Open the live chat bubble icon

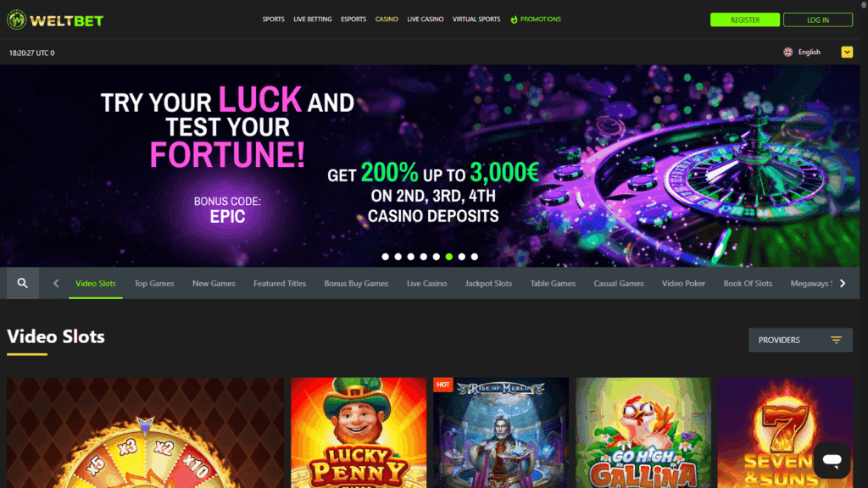coord(832,460)
